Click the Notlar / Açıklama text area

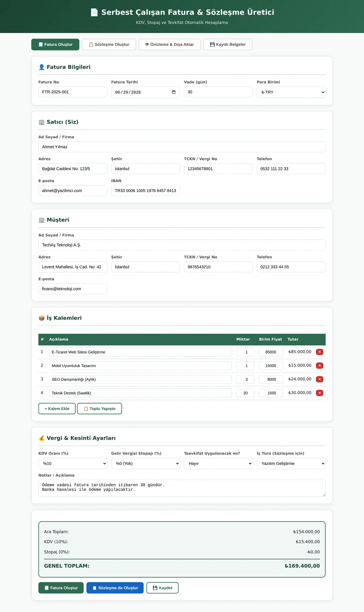182,488
